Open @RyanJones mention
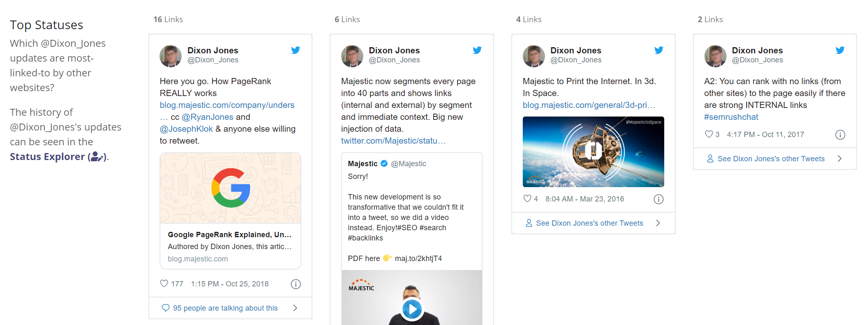868x325 pixels. click(x=207, y=117)
